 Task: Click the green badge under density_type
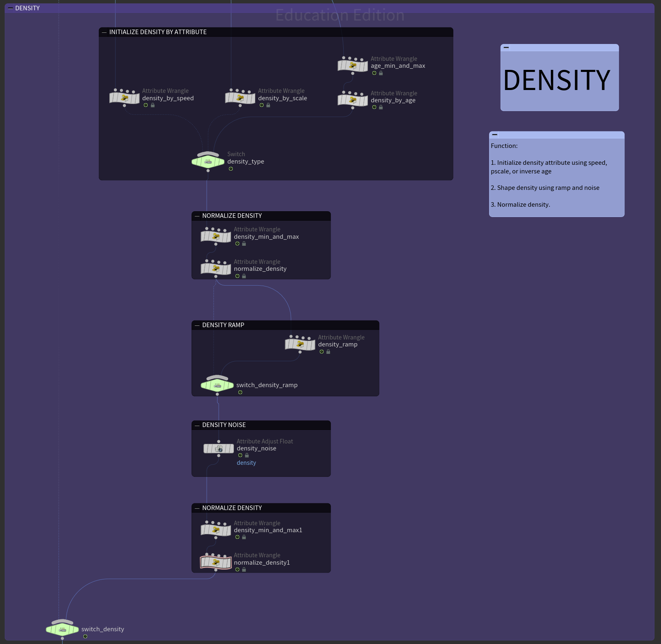click(x=231, y=169)
